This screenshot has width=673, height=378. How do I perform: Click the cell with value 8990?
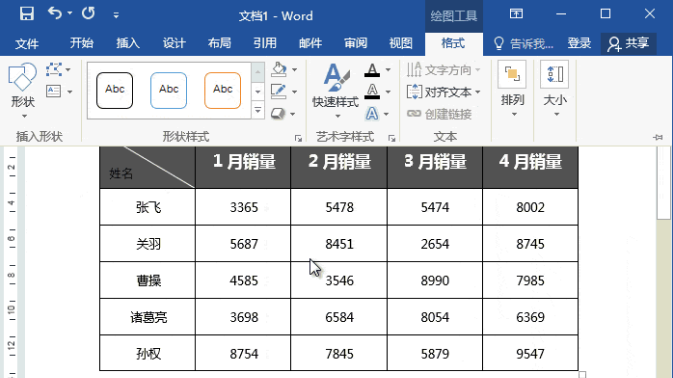(x=435, y=280)
